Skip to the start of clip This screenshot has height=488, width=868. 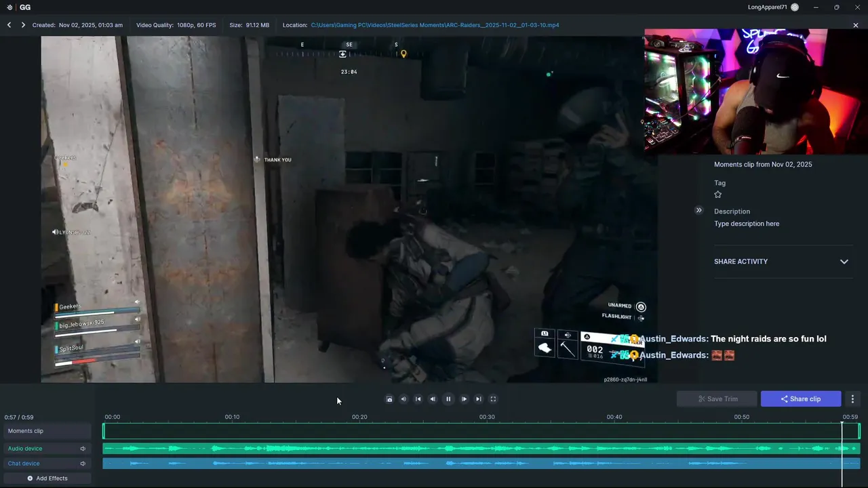pyautogui.click(x=418, y=399)
